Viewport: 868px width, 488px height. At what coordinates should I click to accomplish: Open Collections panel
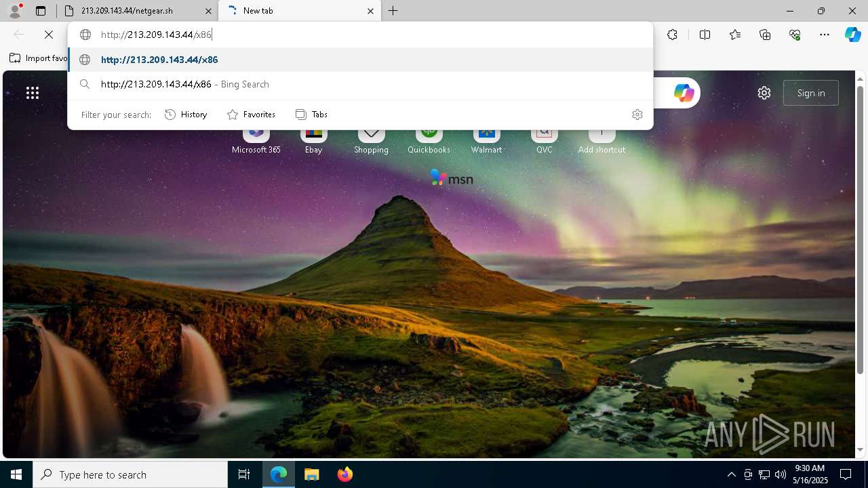(765, 35)
